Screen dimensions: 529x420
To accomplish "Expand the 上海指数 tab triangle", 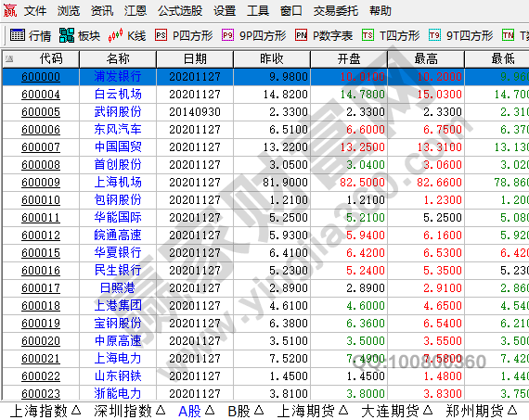I will pyautogui.click(x=76, y=410).
